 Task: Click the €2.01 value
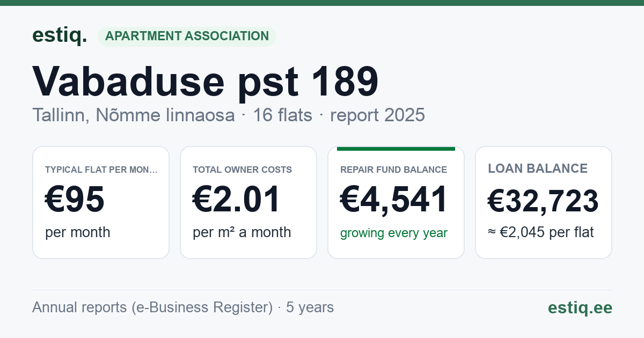pos(237,200)
